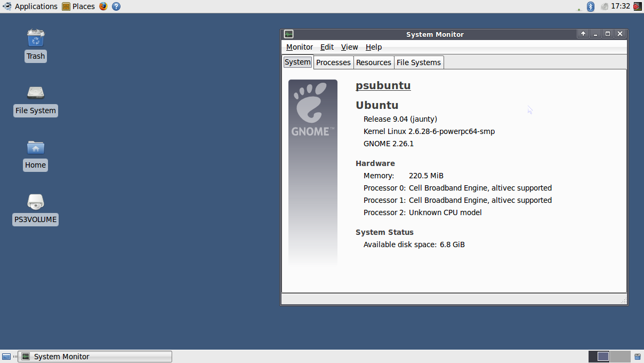Click the Processor 2 Unknown CPU model line
The height and width of the screenshot is (363, 644).
pyautogui.click(x=423, y=212)
